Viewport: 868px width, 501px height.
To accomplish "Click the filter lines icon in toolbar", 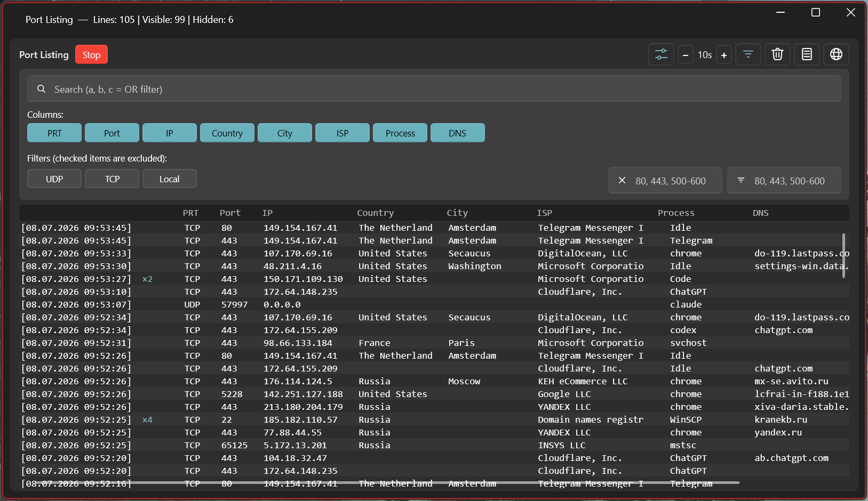I will tap(748, 54).
